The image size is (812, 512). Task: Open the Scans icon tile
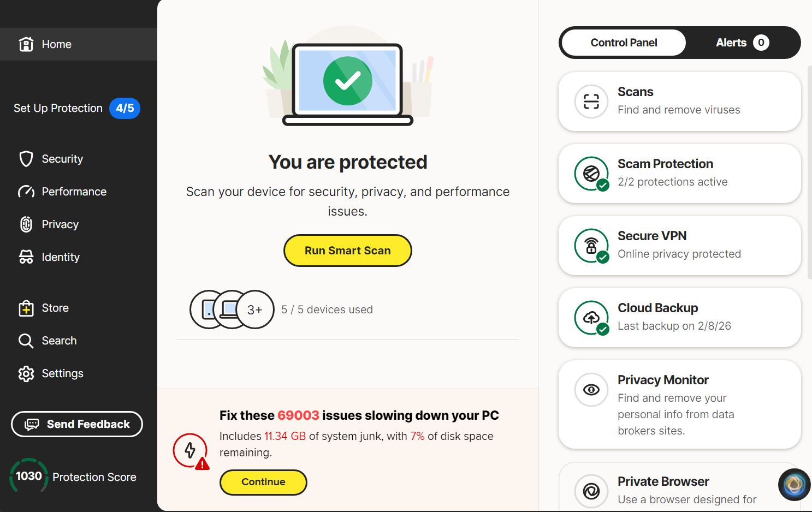click(x=591, y=102)
